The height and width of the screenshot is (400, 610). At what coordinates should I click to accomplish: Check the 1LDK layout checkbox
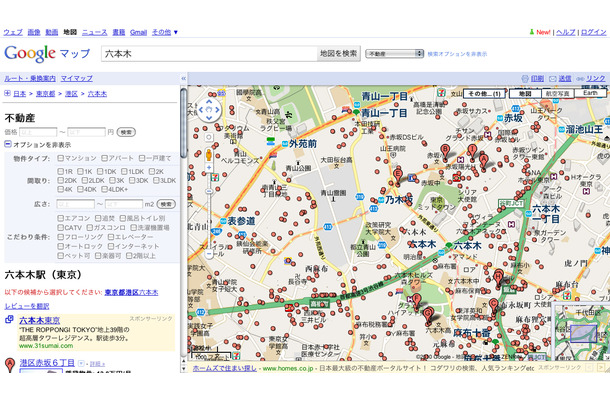(x=124, y=171)
